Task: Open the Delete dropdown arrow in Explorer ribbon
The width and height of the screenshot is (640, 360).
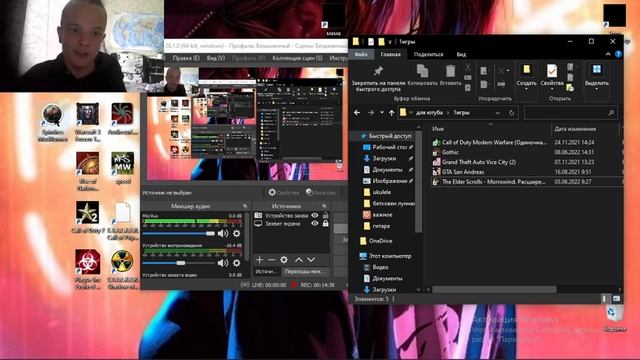Action: 508,71
